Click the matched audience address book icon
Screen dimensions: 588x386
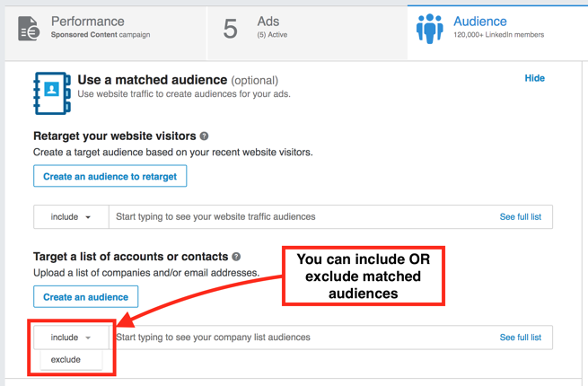coord(51,92)
